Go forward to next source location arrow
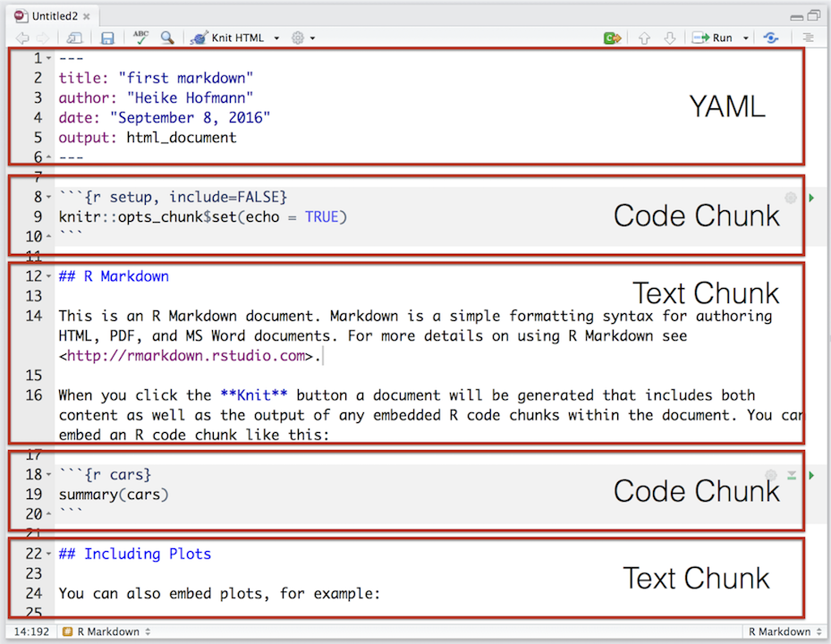The width and height of the screenshot is (831, 644). (42, 38)
